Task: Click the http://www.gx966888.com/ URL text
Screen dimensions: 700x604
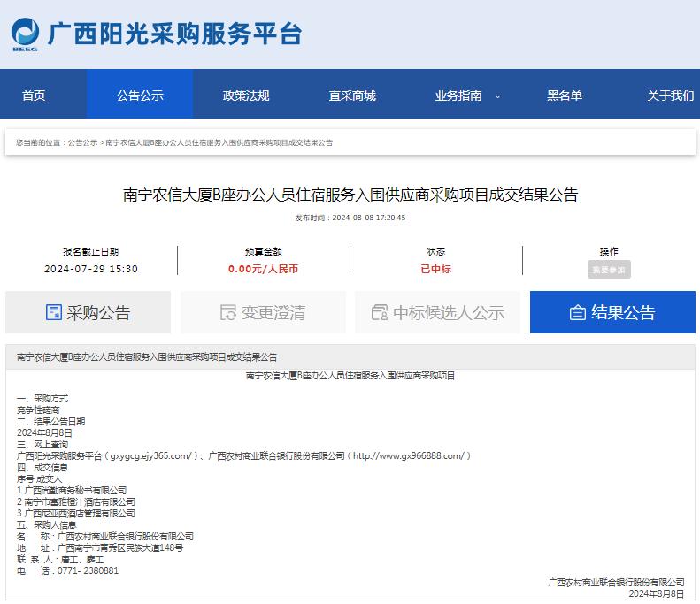Action: tap(409, 456)
